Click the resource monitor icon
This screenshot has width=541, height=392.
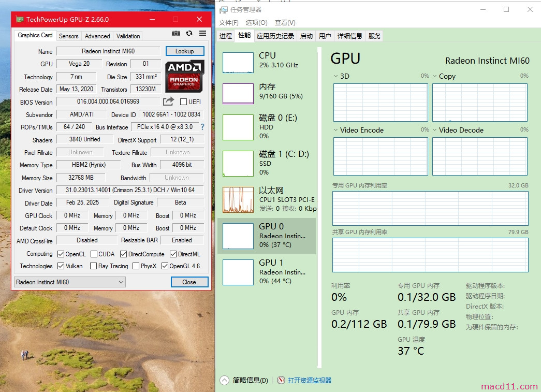click(x=281, y=380)
